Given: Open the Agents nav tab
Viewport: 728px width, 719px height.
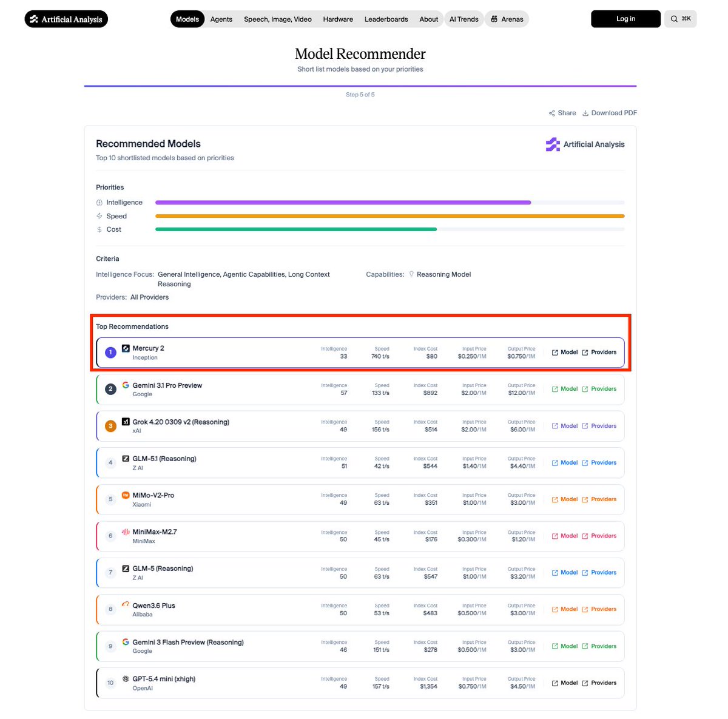Looking at the screenshot, I should click(221, 19).
